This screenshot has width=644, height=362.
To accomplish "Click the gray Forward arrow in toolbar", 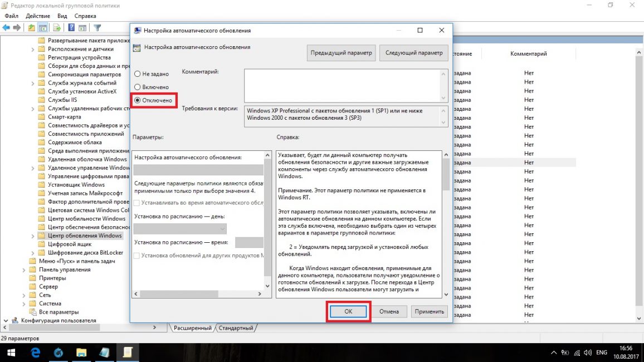I will click(x=17, y=27).
